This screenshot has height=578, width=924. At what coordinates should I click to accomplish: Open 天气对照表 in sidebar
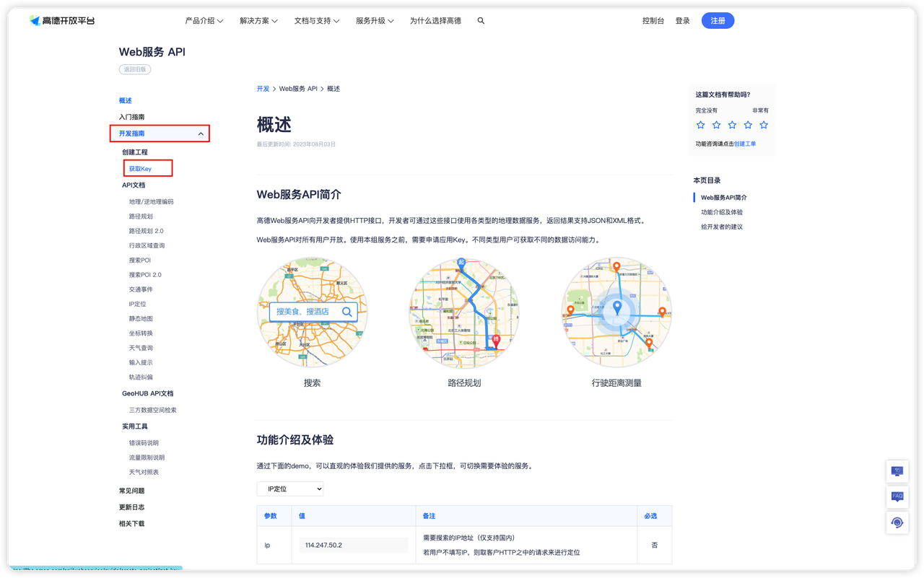144,473
